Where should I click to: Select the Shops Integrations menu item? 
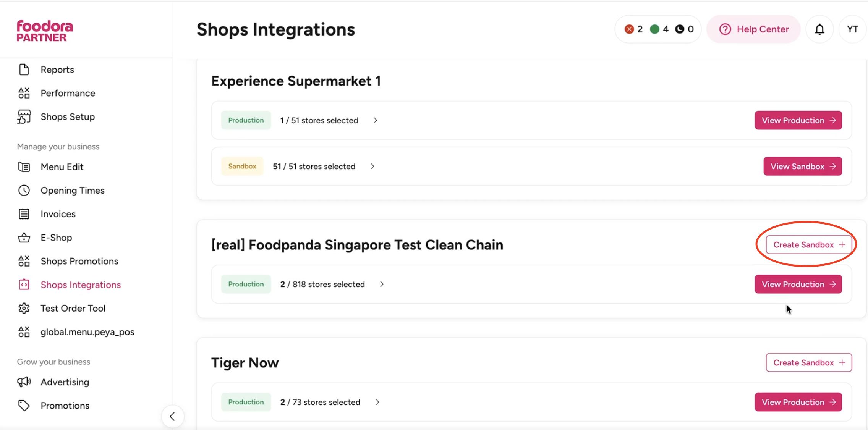tap(81, 285)
